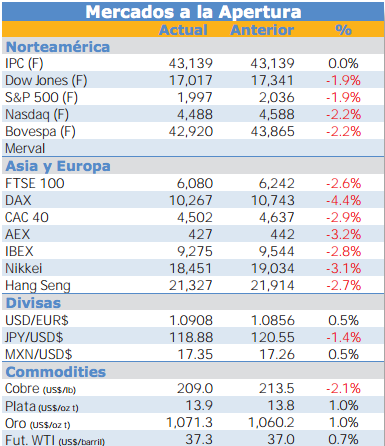Viewport: 385px width, 446px height.
Task: Click the % column header
Action: [x=343, y=30]
